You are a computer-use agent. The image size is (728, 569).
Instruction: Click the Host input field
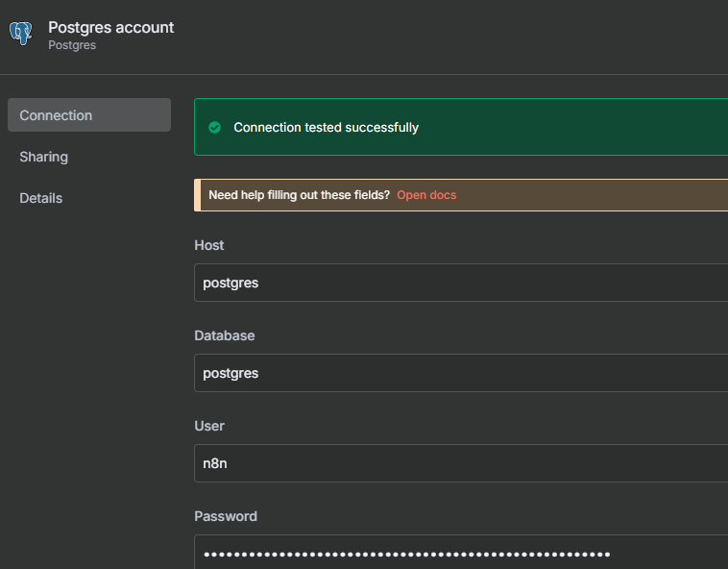point(461,283)
